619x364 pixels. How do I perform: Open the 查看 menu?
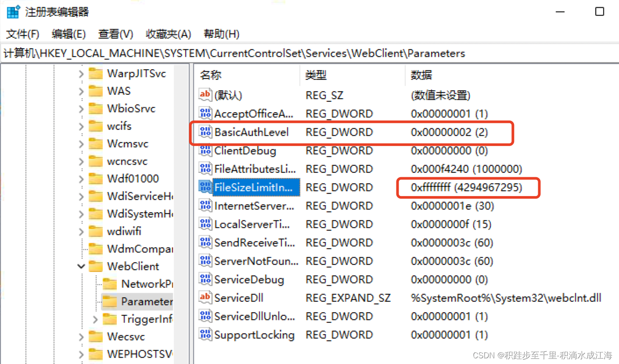click(x=115, y=34)
